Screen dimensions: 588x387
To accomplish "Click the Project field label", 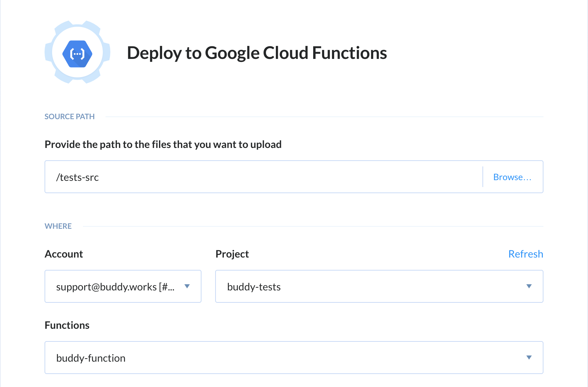I will (x=232, y=254).
